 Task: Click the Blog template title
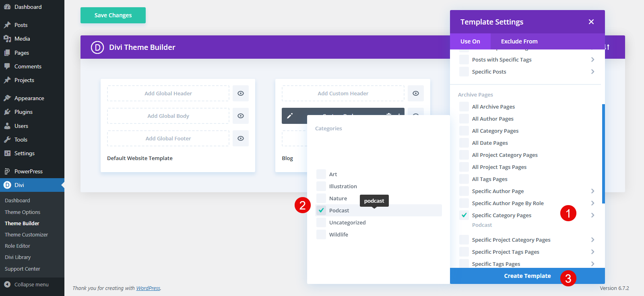click(x=287, y=158)
